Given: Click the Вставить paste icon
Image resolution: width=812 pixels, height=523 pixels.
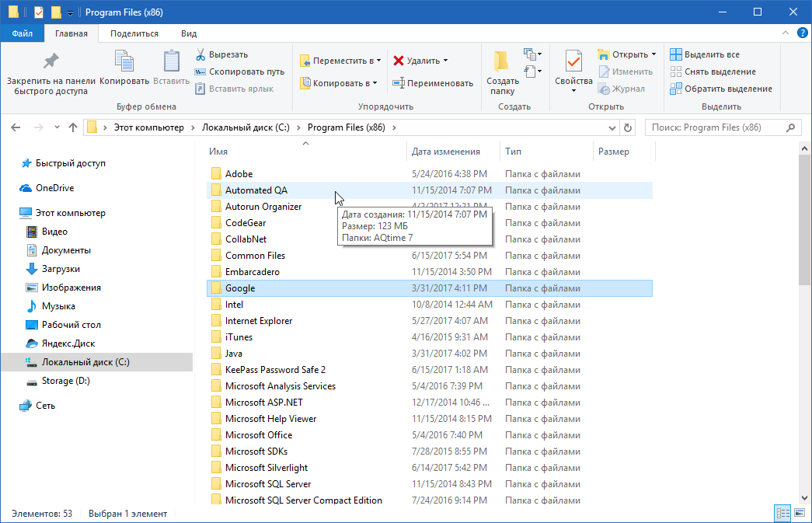Looking at the screenshot, I should [x=172, y=61].
